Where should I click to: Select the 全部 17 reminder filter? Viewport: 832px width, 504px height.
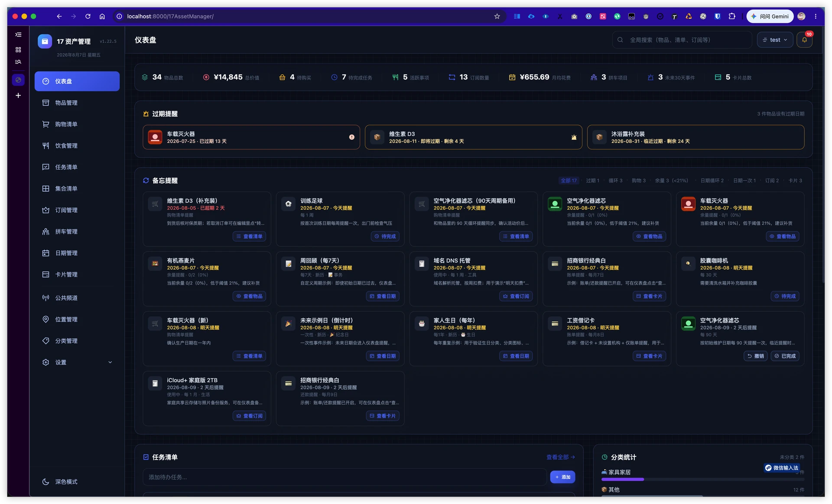569,181
